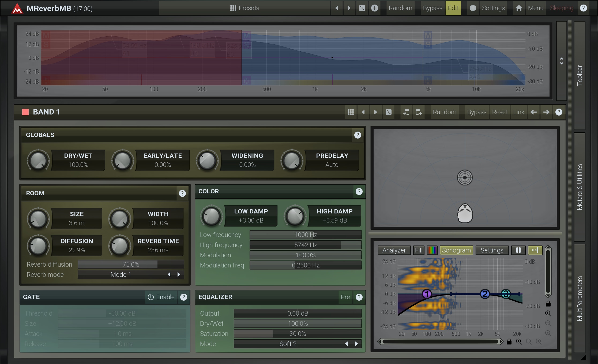
Task: Toggle equalizer Pre mode
Action: 345,297
